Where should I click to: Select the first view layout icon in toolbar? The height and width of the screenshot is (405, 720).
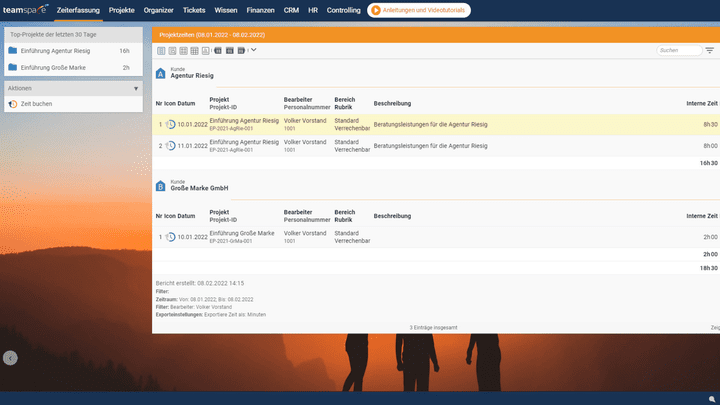[161, 50]
